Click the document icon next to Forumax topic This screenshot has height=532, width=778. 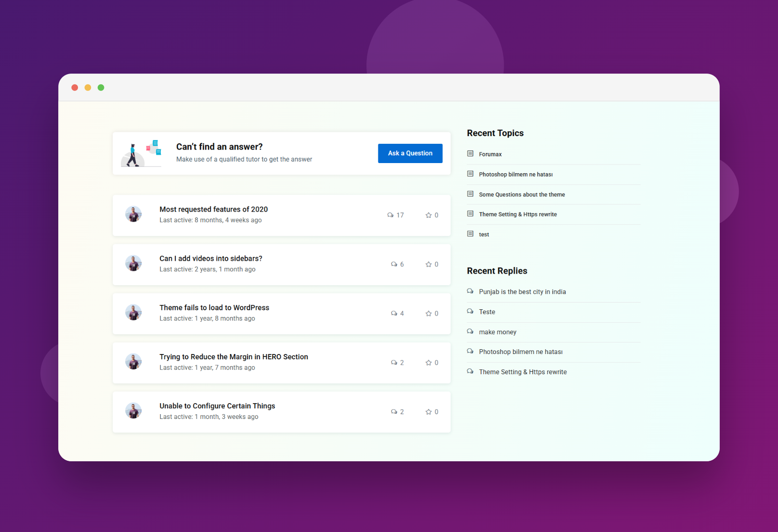click(x=470, y=153)
